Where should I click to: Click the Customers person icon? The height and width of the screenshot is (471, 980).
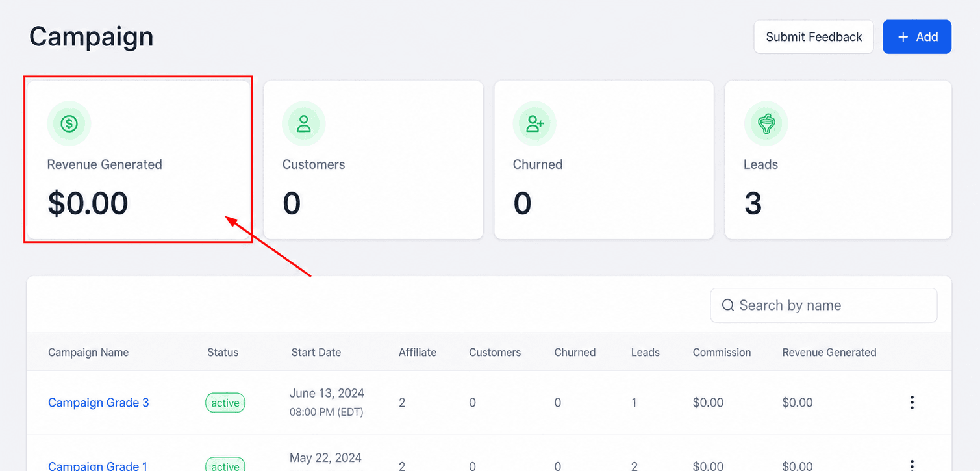click(x=303, y=123)
